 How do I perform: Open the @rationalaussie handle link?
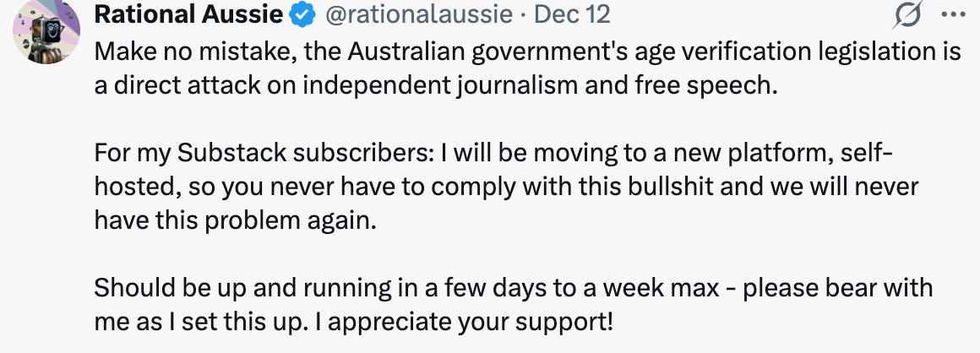click(x=418, y=15)
